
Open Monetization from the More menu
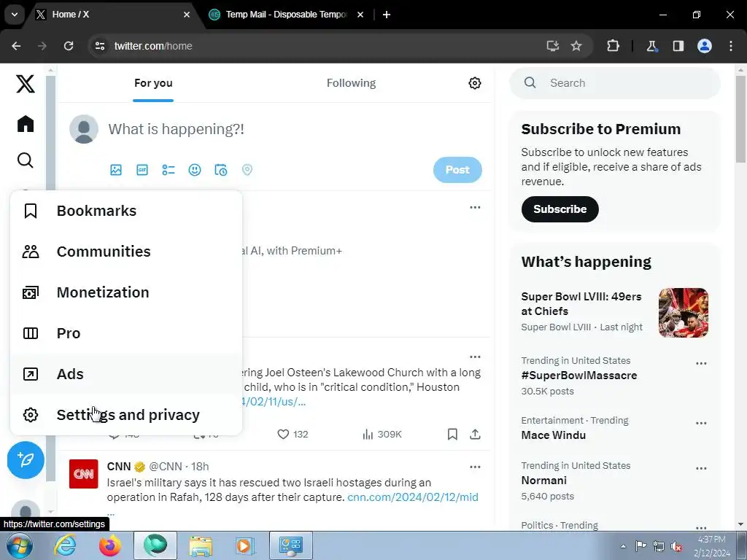pyautogui.click(x=126, y=292)
